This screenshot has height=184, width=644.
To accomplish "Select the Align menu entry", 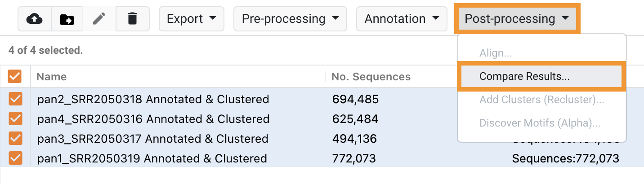I will (496, 53).
